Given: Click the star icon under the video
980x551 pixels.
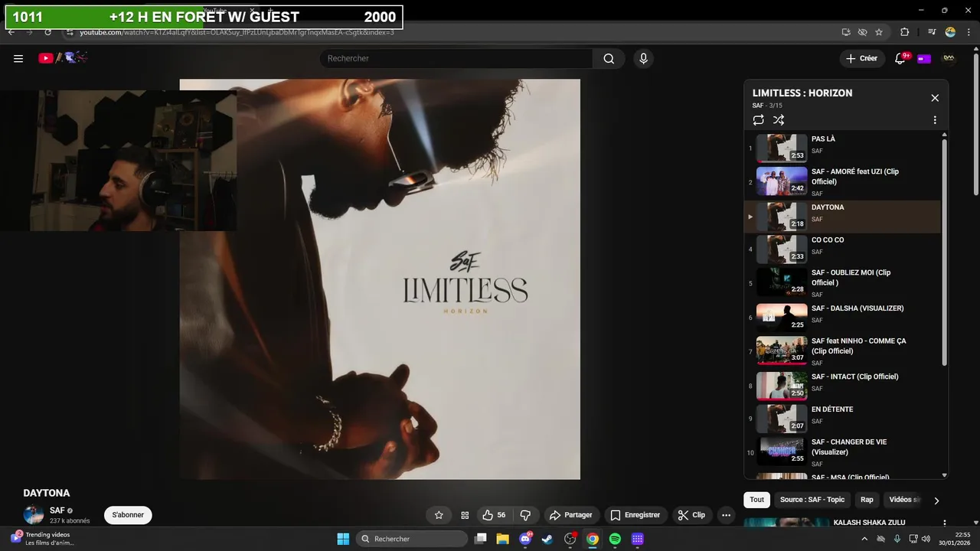Looking at the screenshot, I should coord(439,515).
